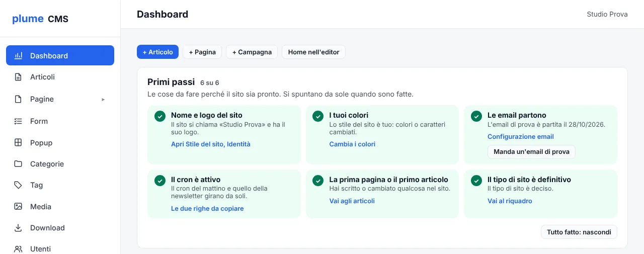Click the Studio Prova account name
The width and height of the screenshot is (644, 254).
[x=607, y=14]
